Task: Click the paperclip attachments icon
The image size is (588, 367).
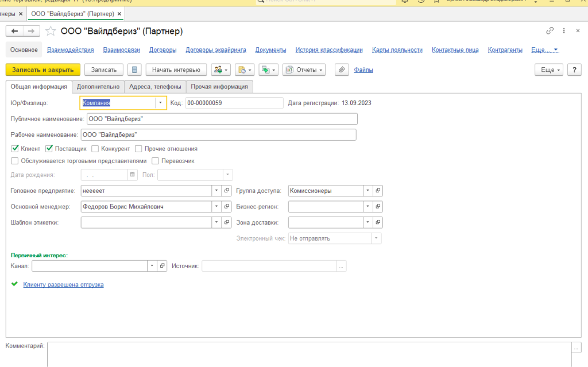Action: (x=342, y=70)
